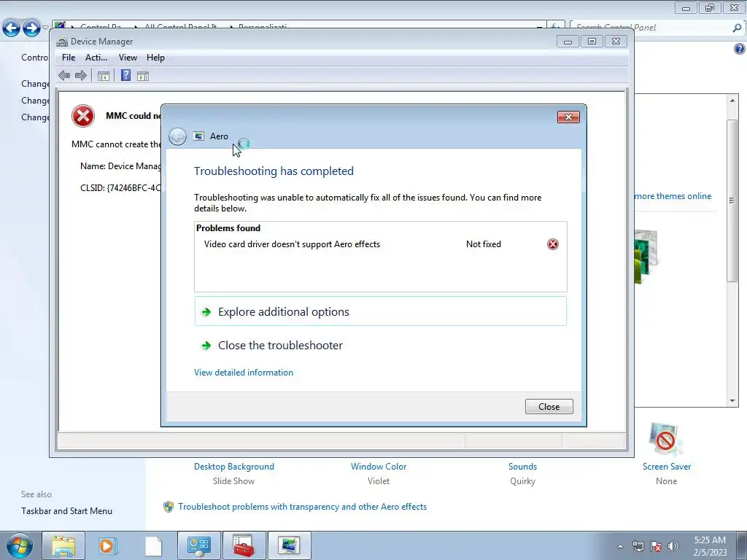747x560 pixels.
Task: Switch to Device Manager toolbox taskbar icon
Action: click(x=244, y=545)
